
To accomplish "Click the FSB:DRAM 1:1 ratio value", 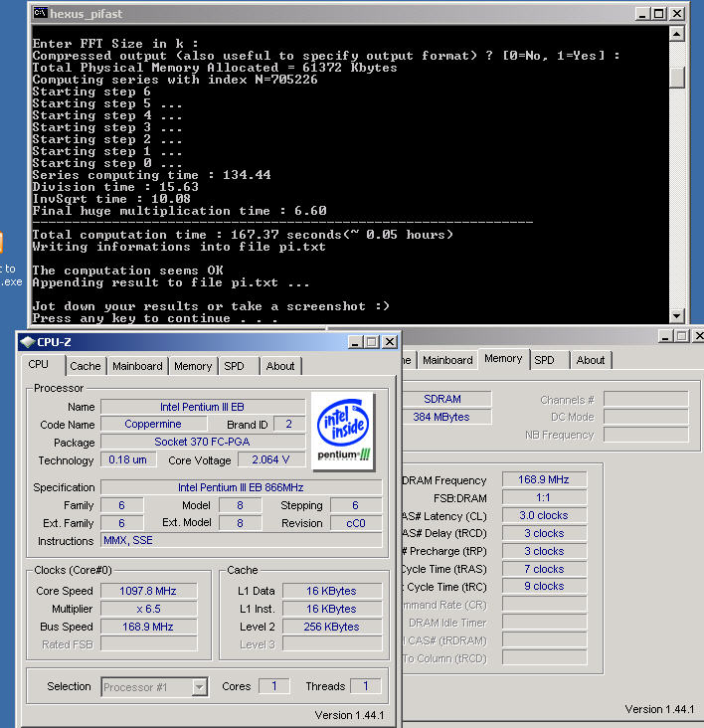I will tap(544, 497).
